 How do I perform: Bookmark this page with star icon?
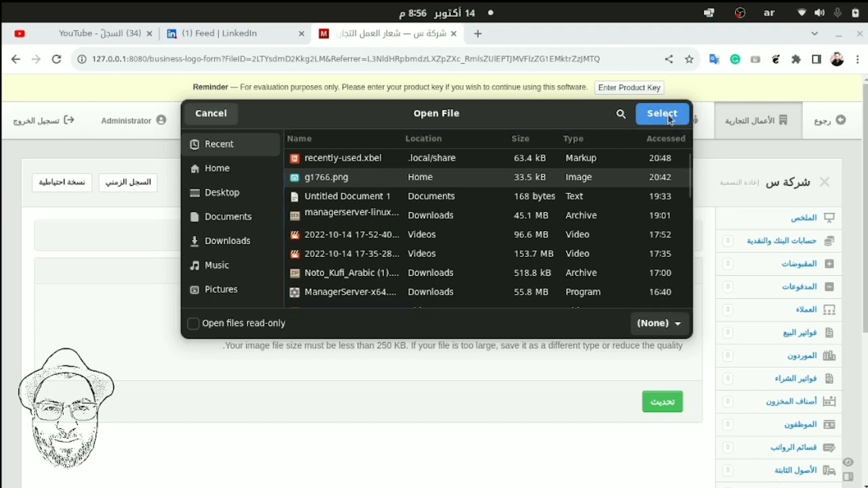(x=690, y=59)
